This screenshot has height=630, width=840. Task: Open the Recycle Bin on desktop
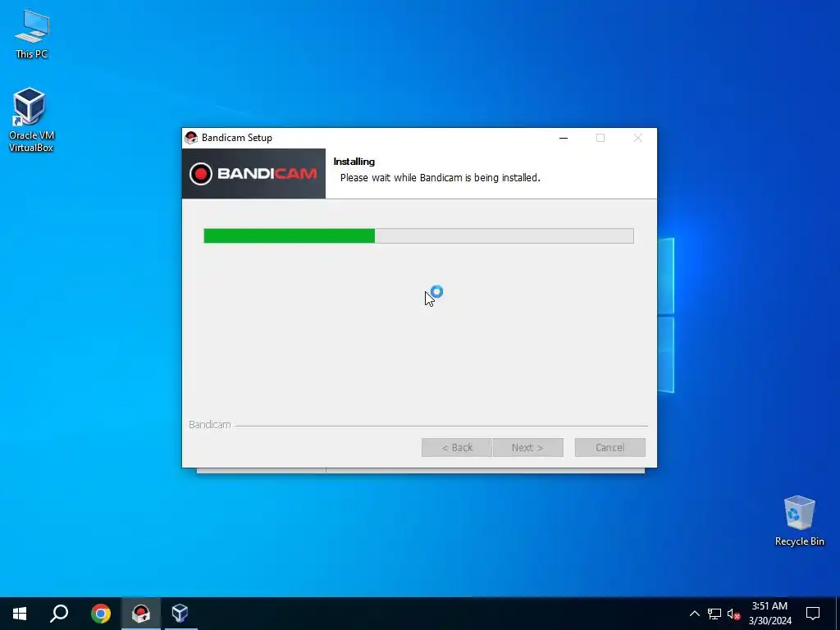pos(799,521)
